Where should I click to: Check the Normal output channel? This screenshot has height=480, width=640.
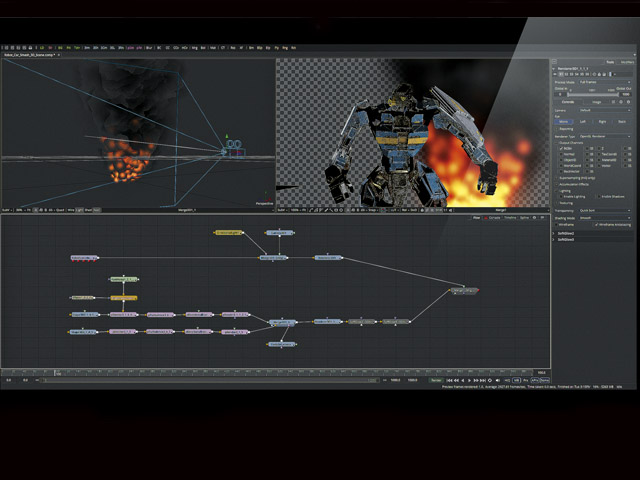pyautogui.click(x=561, y=154)
